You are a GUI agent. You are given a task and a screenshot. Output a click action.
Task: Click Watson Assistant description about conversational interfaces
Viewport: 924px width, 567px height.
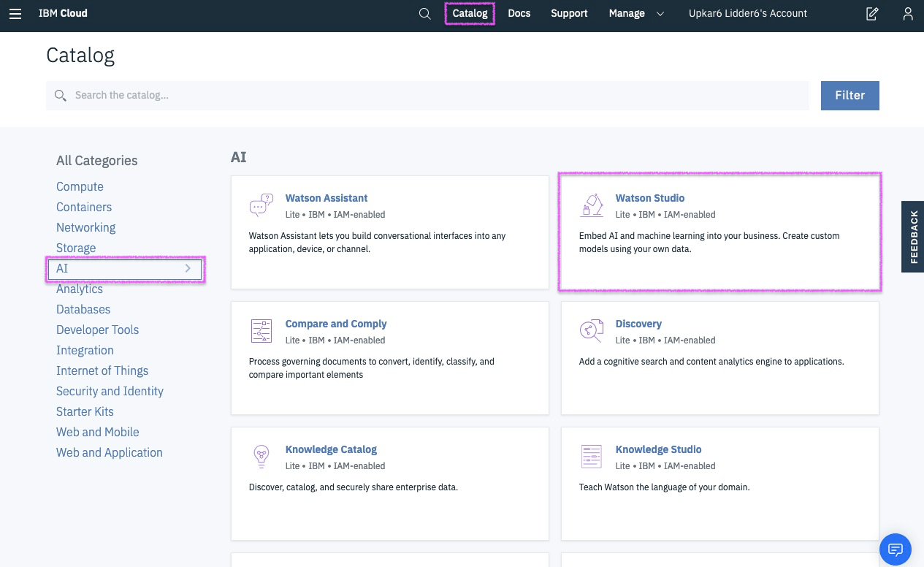(377, 243)
